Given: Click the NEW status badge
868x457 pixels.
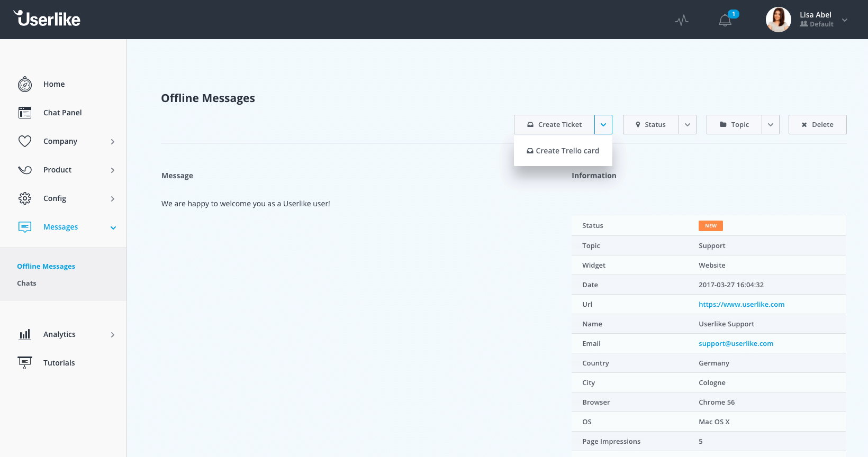Looking at the screenshot, I should click(x=711, y=226).
